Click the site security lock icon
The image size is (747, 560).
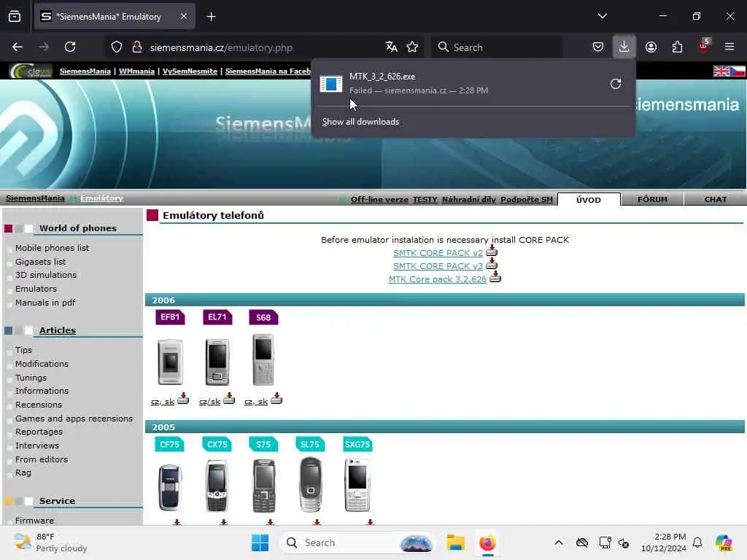[137, 47]
